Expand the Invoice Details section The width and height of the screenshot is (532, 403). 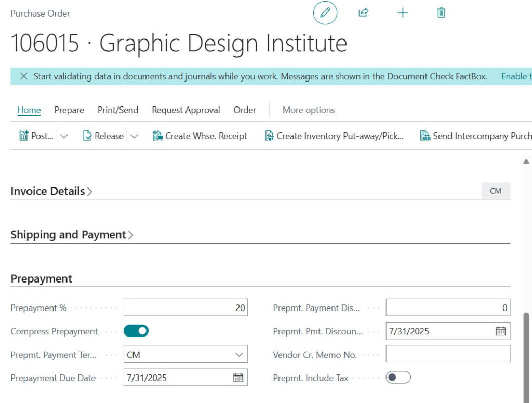pyautogui.click(x=90, y=191)
